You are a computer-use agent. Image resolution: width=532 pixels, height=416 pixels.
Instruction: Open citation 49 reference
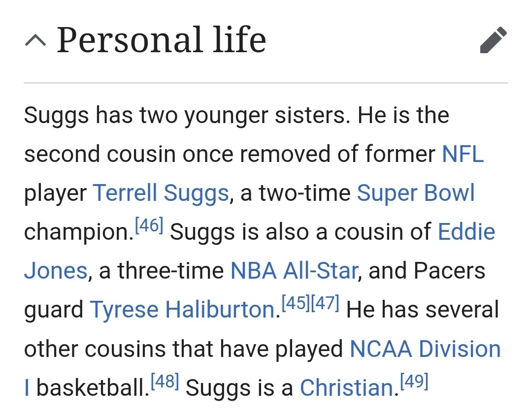pos(414,381)
